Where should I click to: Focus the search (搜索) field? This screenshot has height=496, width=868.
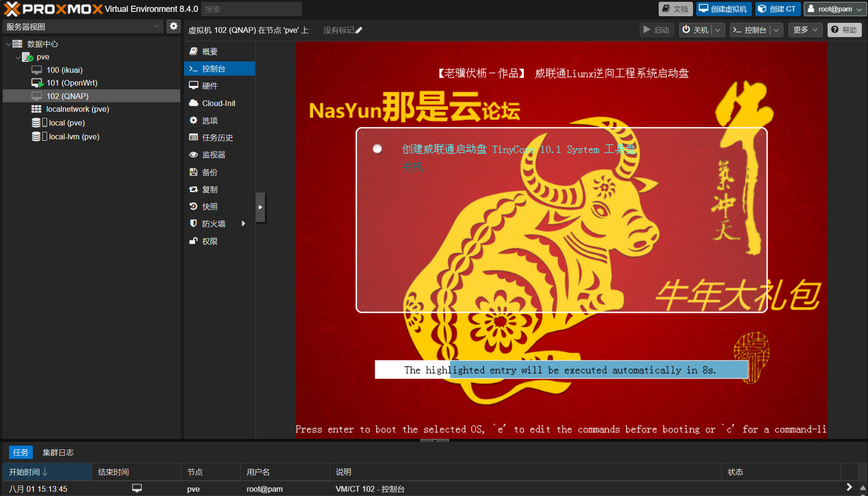(x=252, y=9)
